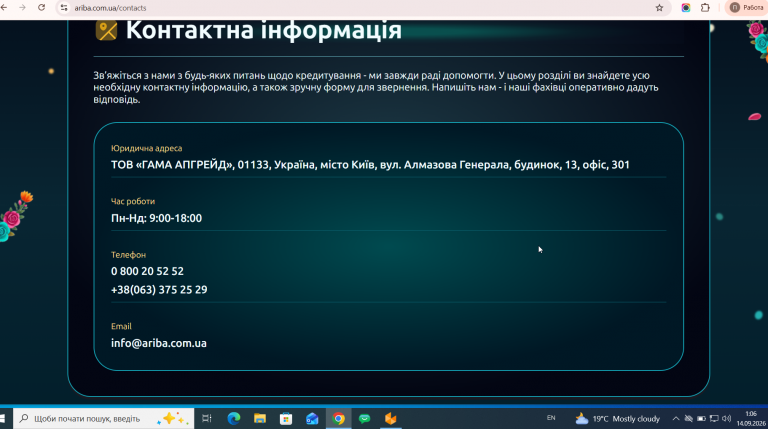Select the heading Контактна інформація
768x429 pixels.
pos(264,30)
